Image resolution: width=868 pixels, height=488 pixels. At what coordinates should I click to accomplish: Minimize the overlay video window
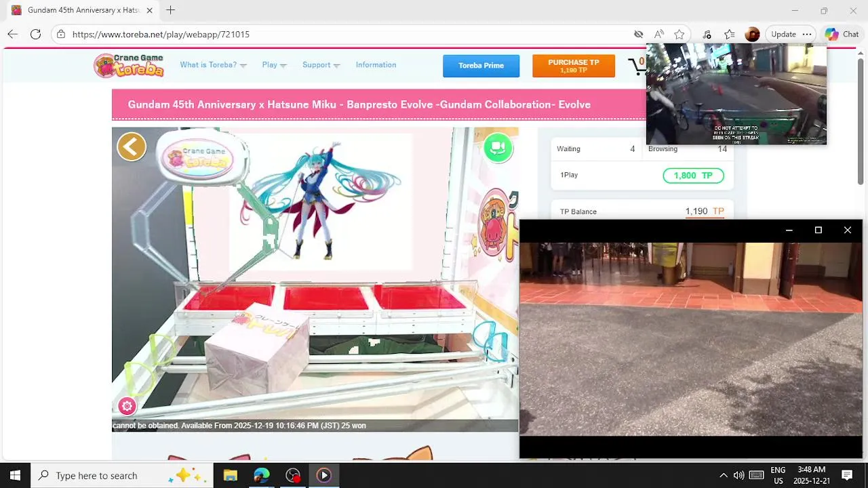pyautogui.click(x=789, y=230)
